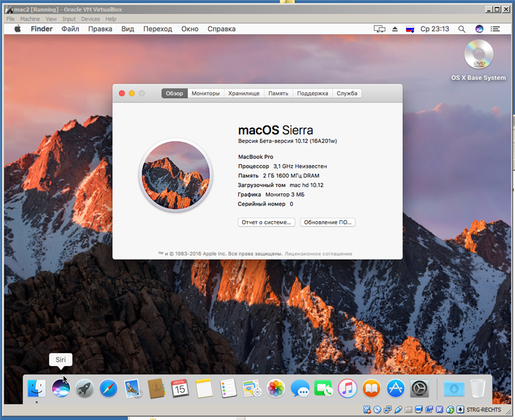This screenshot has height=420, width=515.
Task: Switch to Хранилище tab
Action: pos(244,93)
